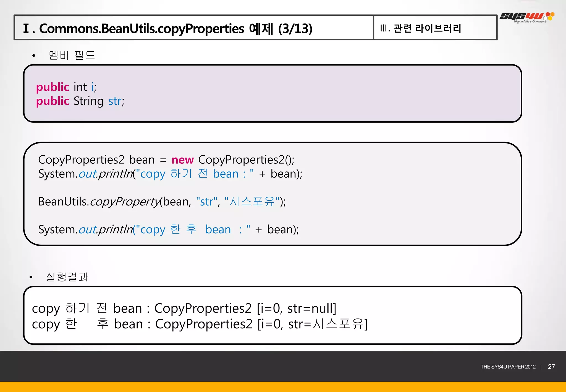The image size is (566, 392).
Task: Click the line 'public int i;'
Action: [66, 87]
